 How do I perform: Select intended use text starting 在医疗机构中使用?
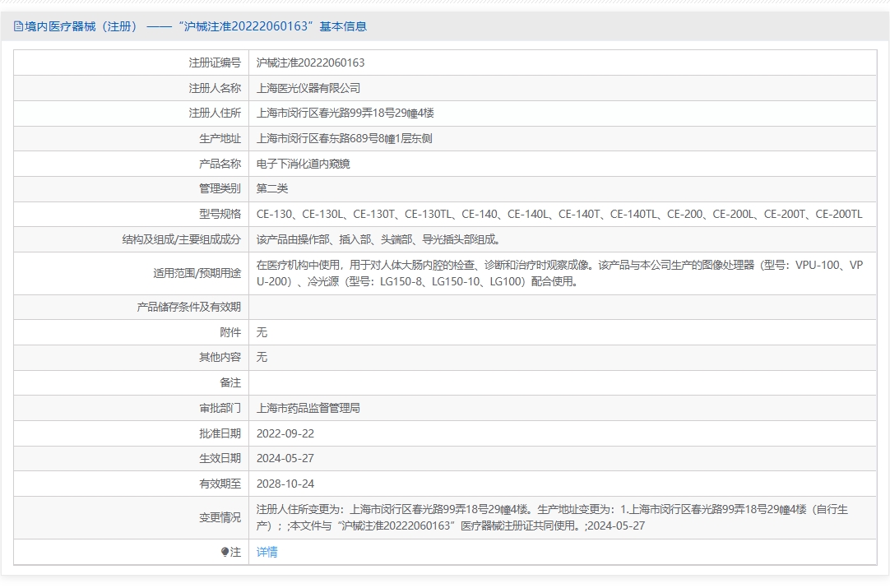pos(559,273)
